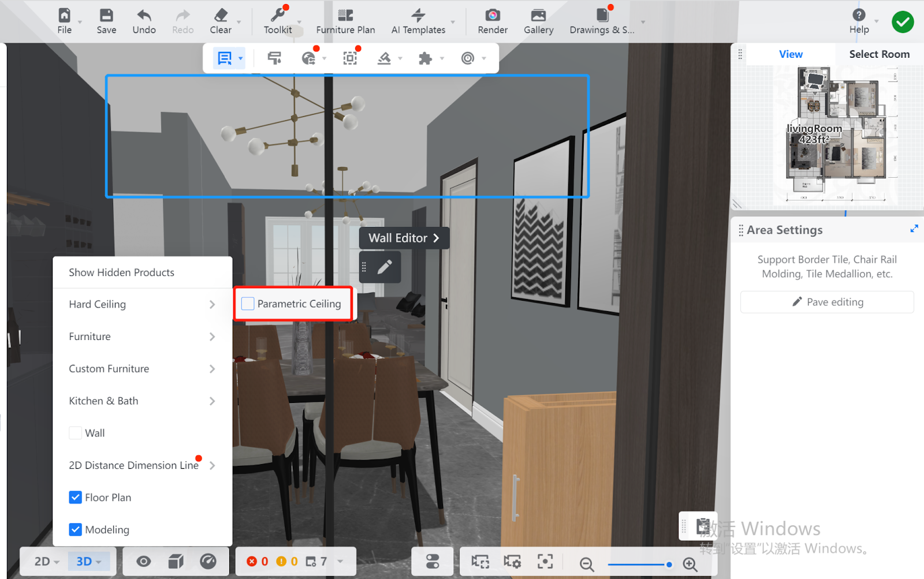Expand the Furniture submenu arrow
The height and width of the screenshot is (579, 924).
(212, 337)
